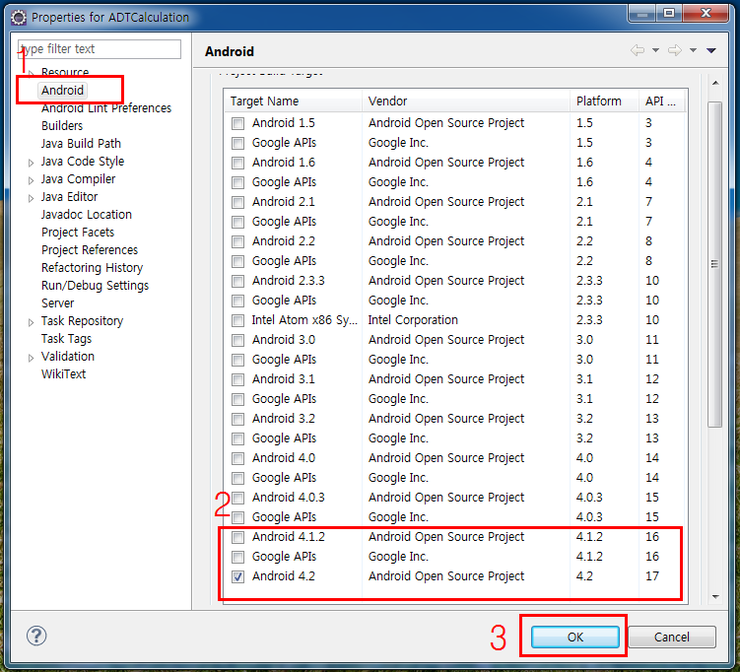The width and height of the screenshot is (740, 672).
Task: Click the scroll up arrow of the scrollbar
Action: click(x=715, y=83)
